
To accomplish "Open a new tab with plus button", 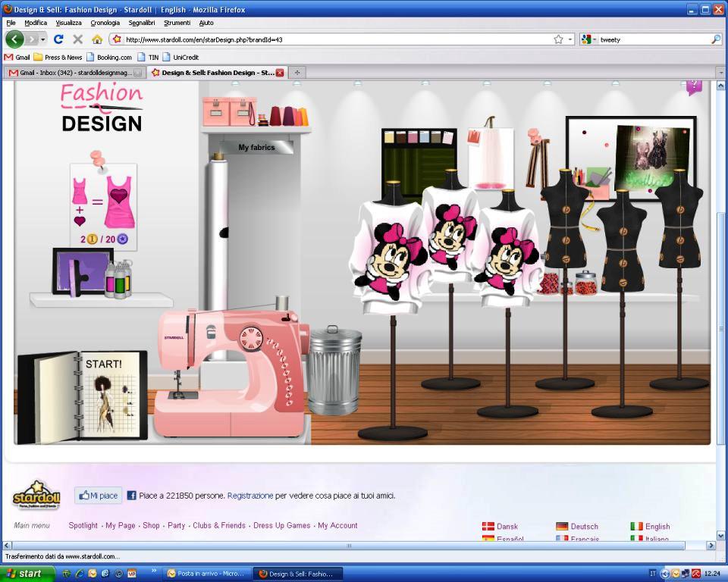I will pos(297,73).
